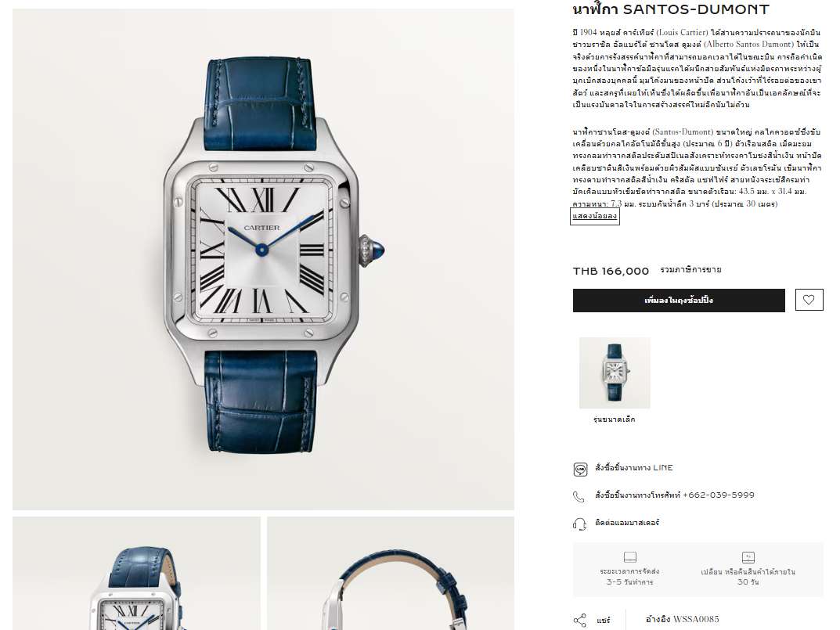Screen dimensions: 840x630
Task: Open small model label รุ่นขนาดเล็ก
Action: click(x=615, y=419)
